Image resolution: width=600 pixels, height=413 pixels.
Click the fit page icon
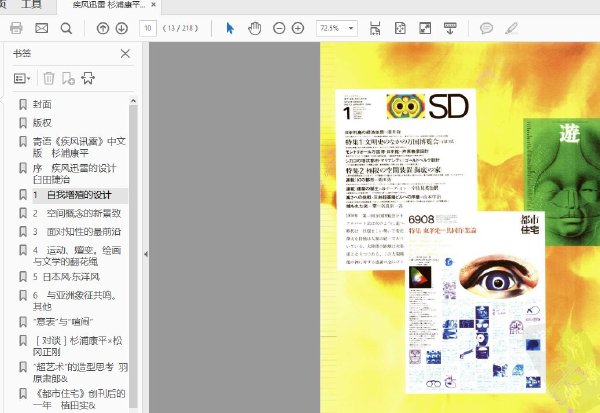[x=400, y=28]
